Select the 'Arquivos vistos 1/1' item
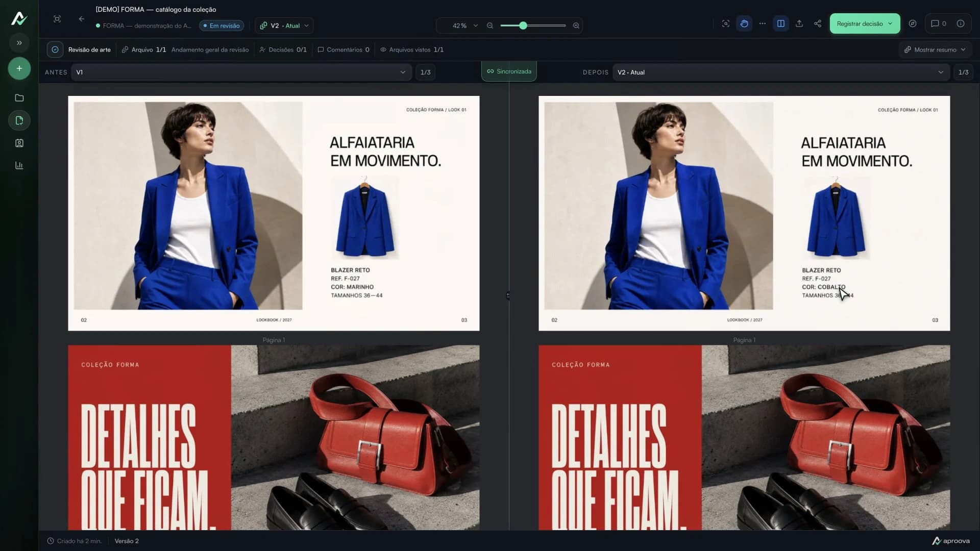980x551 pixels. click(x=412, y=49)
